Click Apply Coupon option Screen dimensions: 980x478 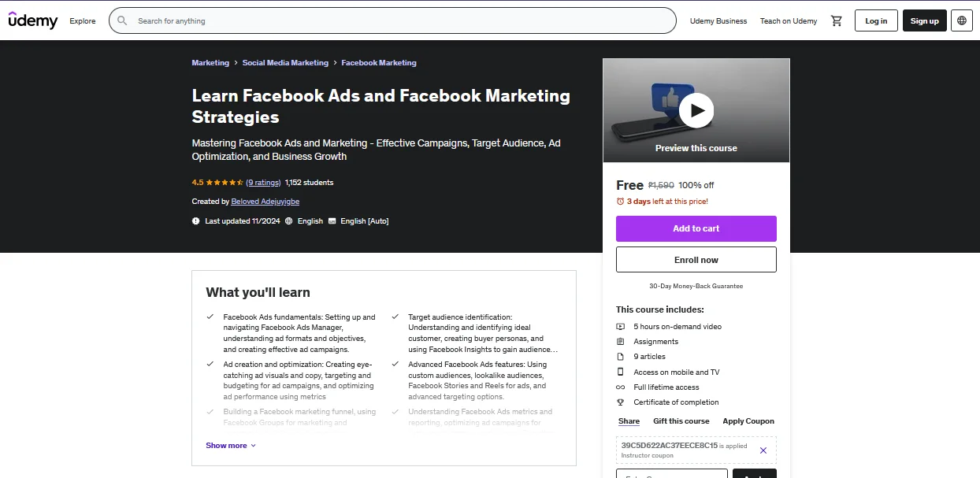(x=748, y=421)
